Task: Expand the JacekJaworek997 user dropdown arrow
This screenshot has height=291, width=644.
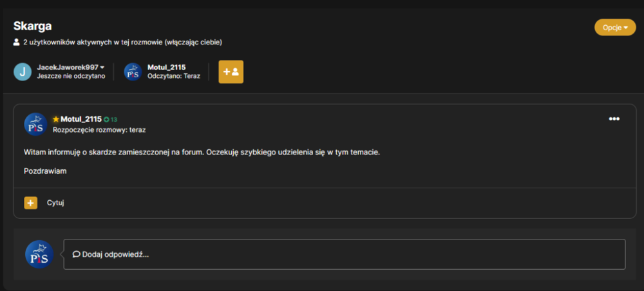Action: [102, 67]
